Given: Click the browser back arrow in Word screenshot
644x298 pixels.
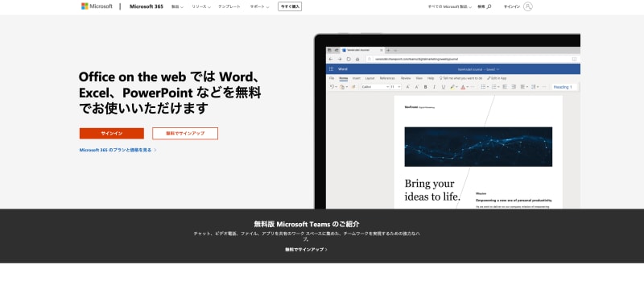Looking at the screenshot, I should [331, 59].
